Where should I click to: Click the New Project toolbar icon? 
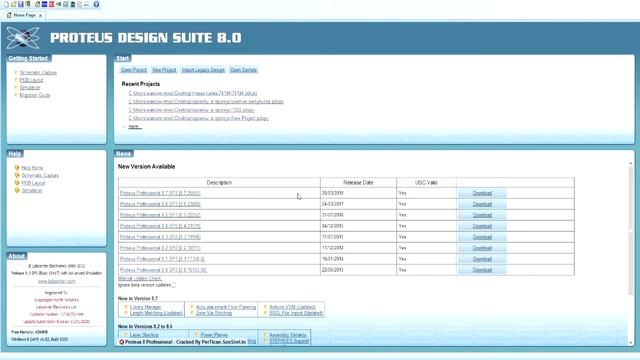tap(6, 4)
